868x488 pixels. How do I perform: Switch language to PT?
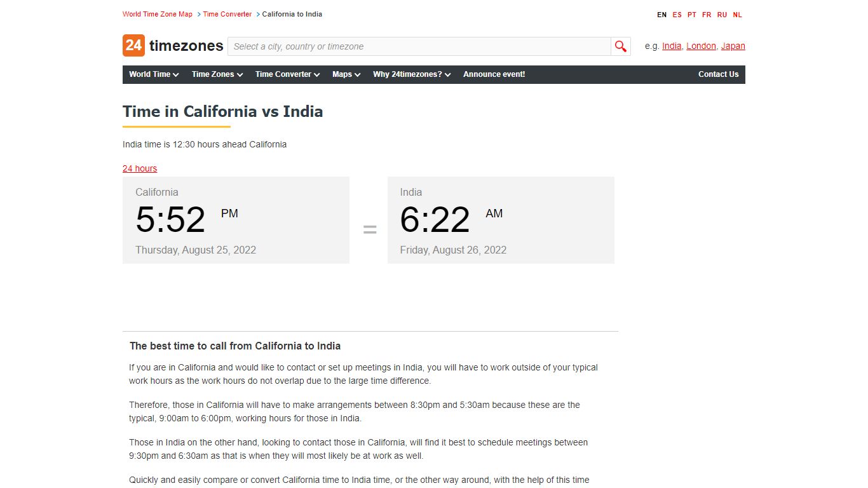coord(692,15)
